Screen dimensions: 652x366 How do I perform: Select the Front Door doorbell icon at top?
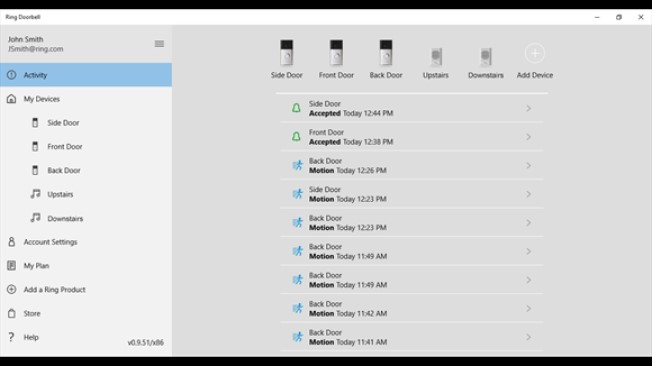(x=336, y=53)
